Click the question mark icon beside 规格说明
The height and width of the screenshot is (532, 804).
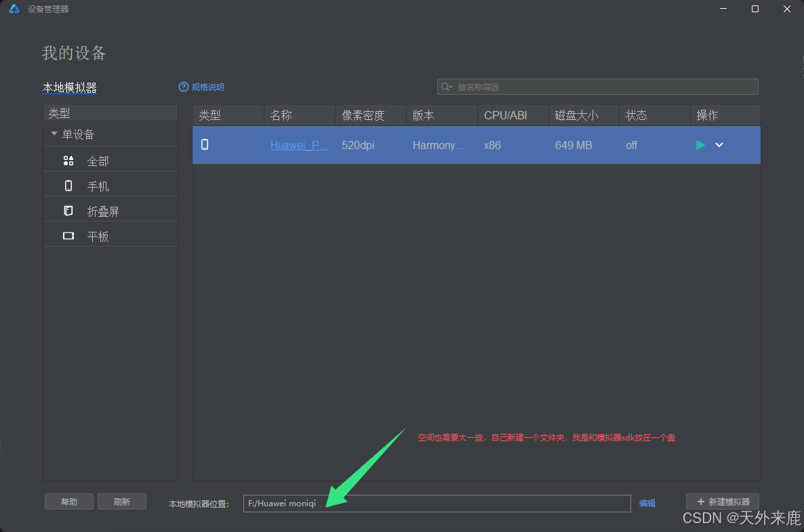(183, 87)
